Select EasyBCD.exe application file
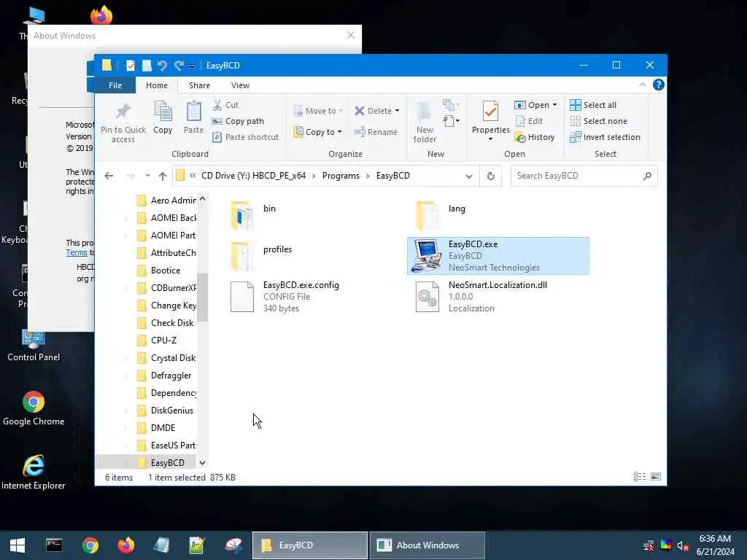 [x=498, y=256]
